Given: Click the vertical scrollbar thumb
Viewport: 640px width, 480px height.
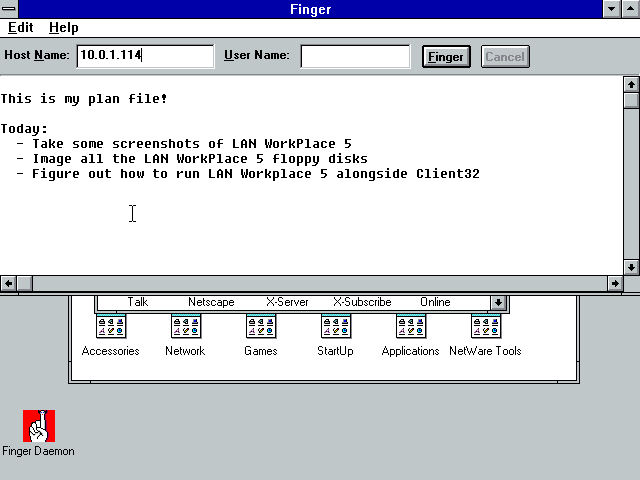Looking at the screenshot, I should 631,100.
